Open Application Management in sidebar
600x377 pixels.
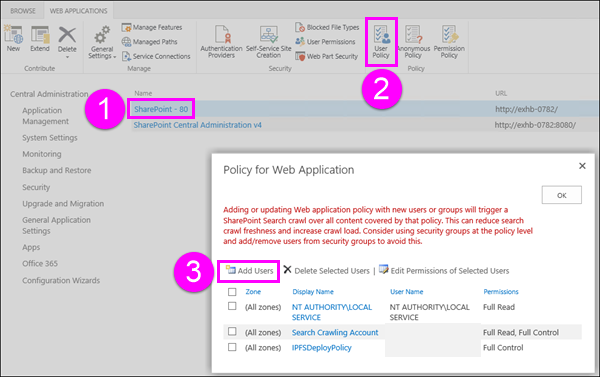click(x=46, y=116)
